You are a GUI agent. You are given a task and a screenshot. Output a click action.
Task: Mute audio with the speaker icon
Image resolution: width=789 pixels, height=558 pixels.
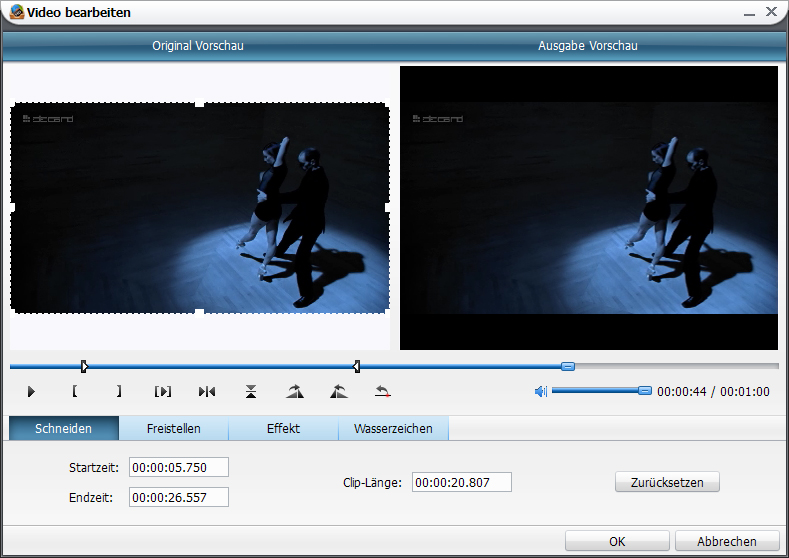[541, 392]
